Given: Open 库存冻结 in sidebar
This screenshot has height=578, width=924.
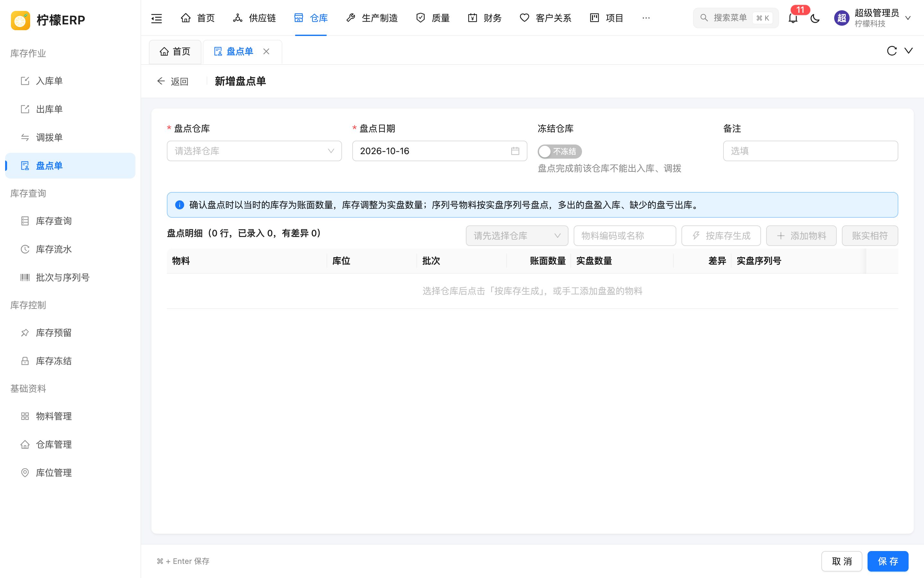Looking at the screenshot, I should coord(70,361).
